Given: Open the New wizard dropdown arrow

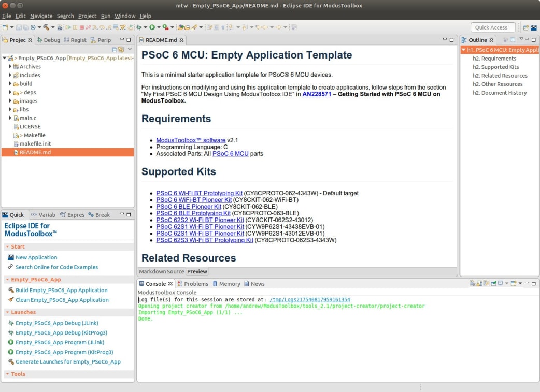Looking at the screenshot, I should 12,27.
